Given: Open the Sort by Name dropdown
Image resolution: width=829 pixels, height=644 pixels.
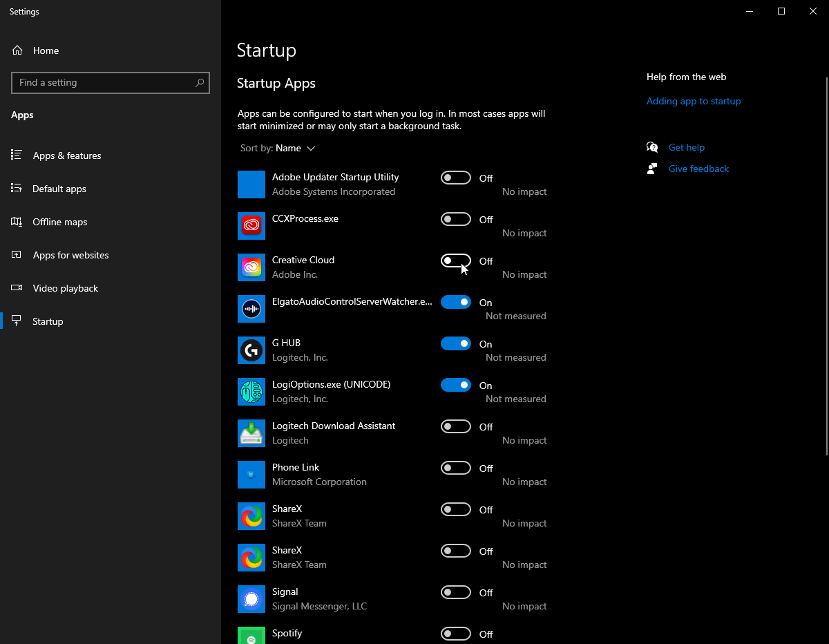Looking at the screenshot, I should tap(278, 148).
